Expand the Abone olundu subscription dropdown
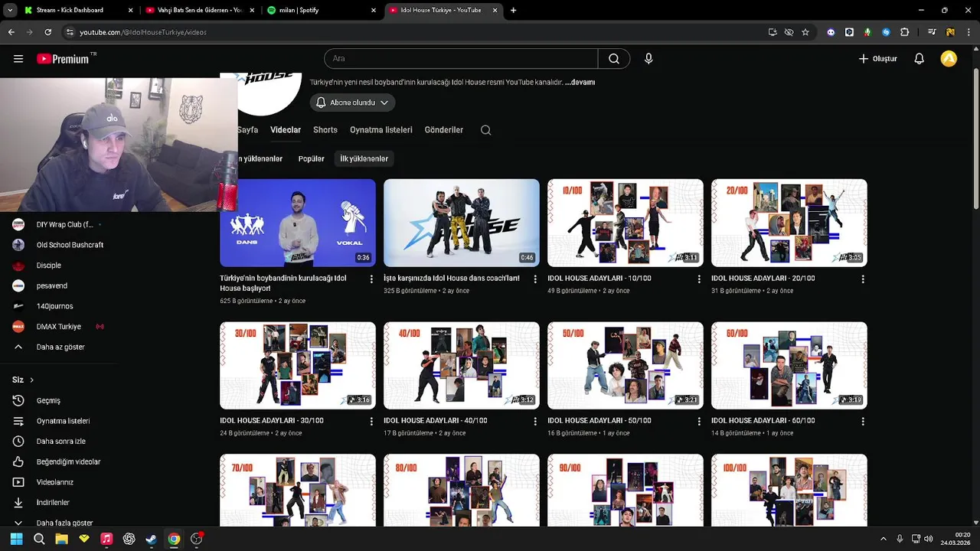This screenshot has width=980, height=551. click(x=353, y=103)
